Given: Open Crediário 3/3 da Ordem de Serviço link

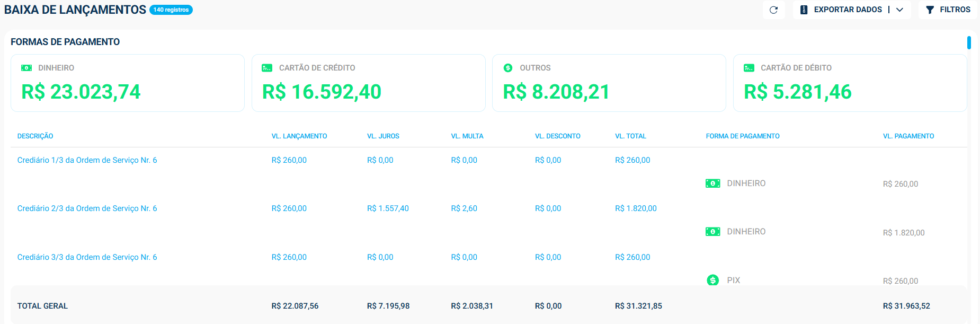Looking at the screenshot, I should point(87,257).
